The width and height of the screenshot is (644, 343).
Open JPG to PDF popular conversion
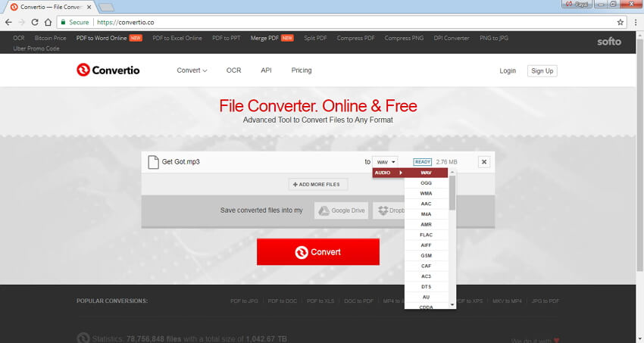(x=546, y=301)
